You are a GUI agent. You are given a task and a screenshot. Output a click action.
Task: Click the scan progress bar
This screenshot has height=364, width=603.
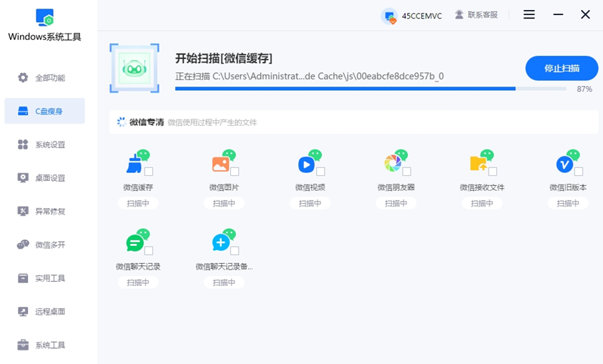point(371,89)
